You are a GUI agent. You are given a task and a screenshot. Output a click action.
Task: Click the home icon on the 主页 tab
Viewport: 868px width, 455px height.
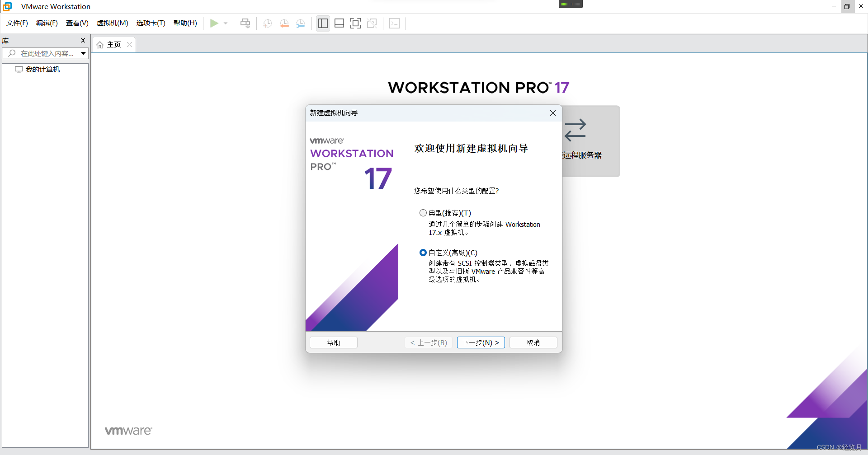click(100, 45)
